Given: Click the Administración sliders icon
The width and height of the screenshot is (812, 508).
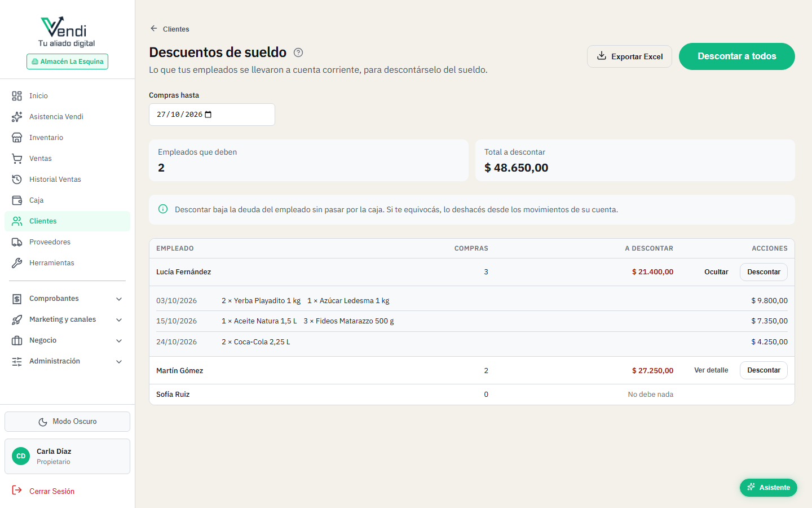Looking at the screenshot, I should pos(17,361).
